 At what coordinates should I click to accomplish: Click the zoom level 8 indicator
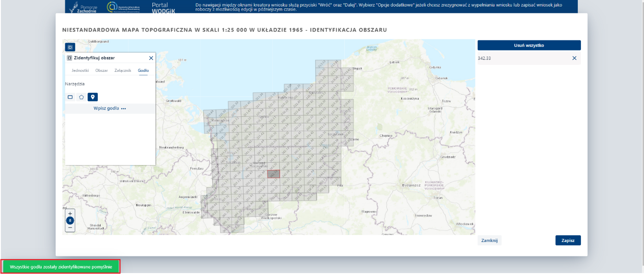tap(70, 221)
